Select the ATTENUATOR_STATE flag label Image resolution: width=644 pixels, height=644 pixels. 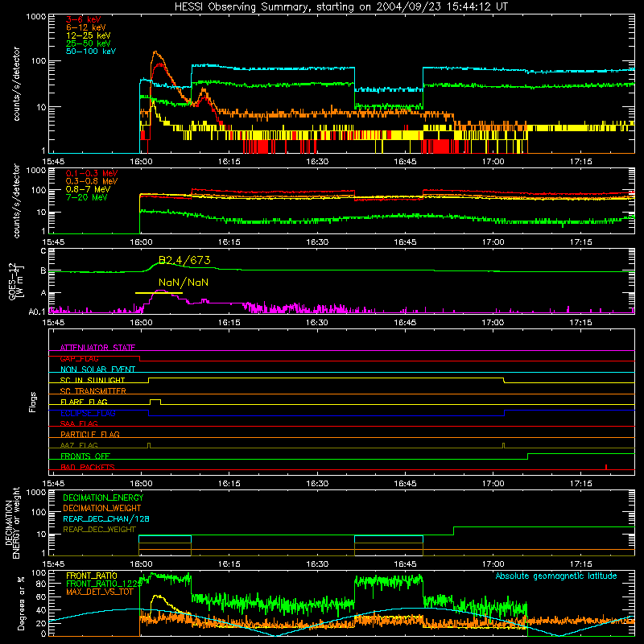coord(97,348)
